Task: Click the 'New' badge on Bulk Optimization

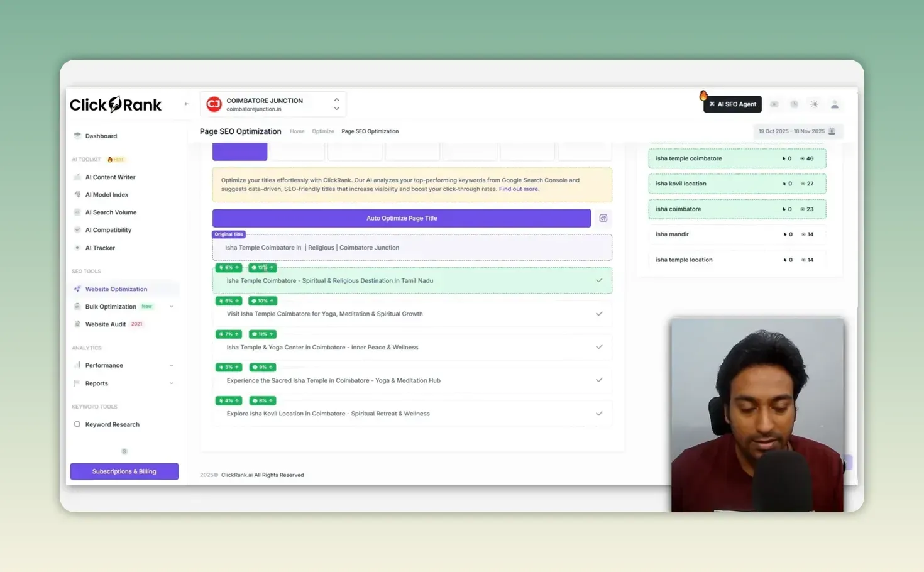Action: pyautogui.click(x=146, y=307)
